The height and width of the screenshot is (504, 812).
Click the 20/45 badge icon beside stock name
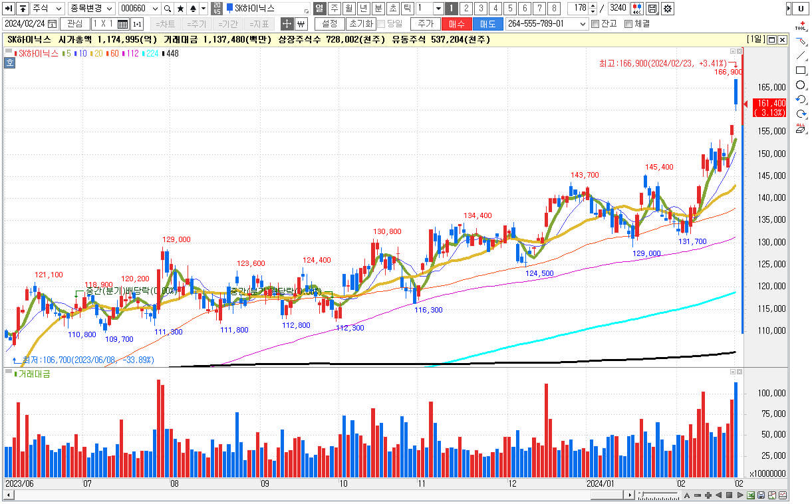217,9
